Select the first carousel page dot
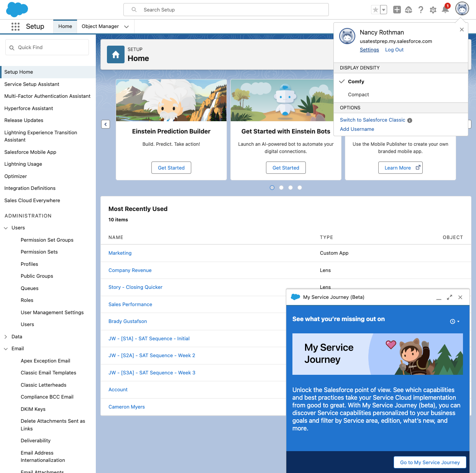The width and height of the screenshot is (476, 473). click(x=272, y=188)
